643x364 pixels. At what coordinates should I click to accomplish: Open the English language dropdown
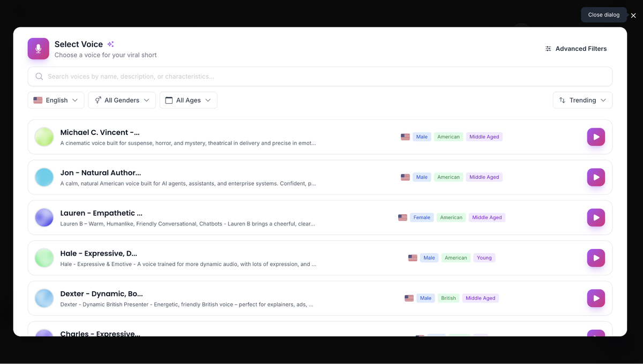[x=56, y=100]
